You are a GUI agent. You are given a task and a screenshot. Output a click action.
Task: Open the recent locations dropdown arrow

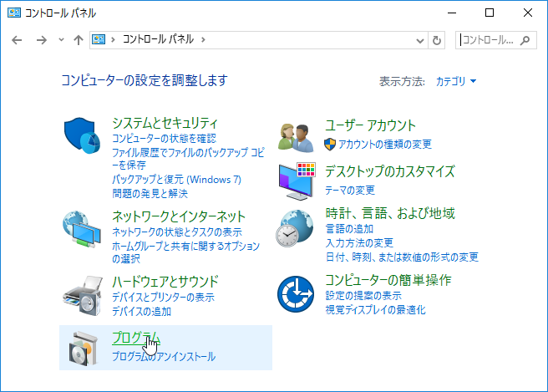61,40
